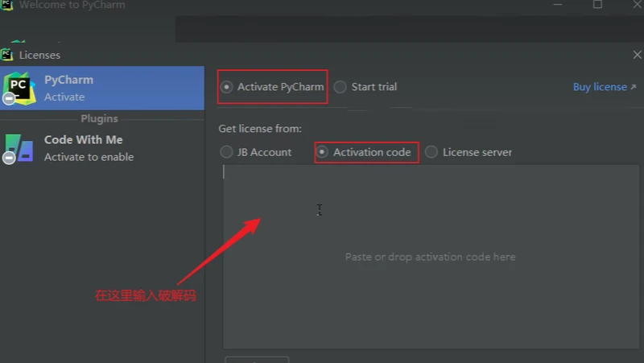The image size is (644, 363).
Task: Close the Licenses dialog
Action: coord(637,55)
